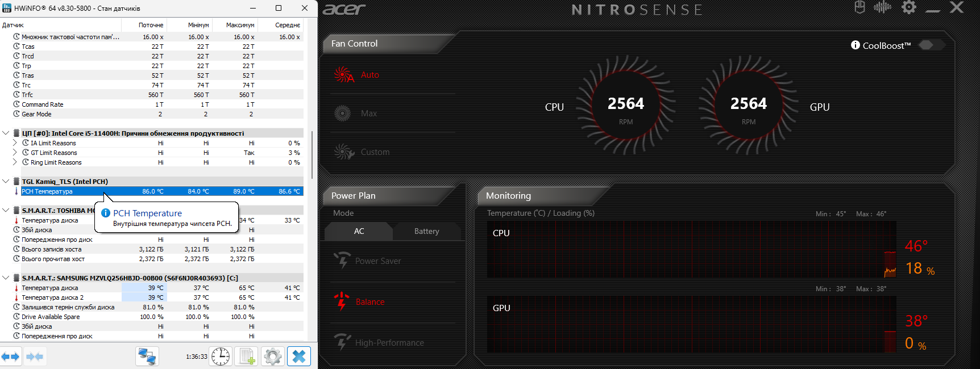
Task: Select Auto fan control mode
Action: pos(356,75)
